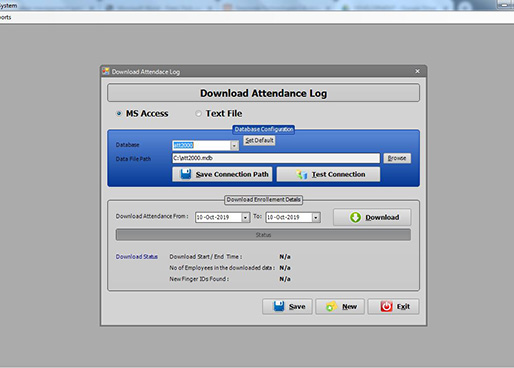Click the Download Enrollment Details group label
Viewport: 514px width, 368px height.
click(263, 200)
